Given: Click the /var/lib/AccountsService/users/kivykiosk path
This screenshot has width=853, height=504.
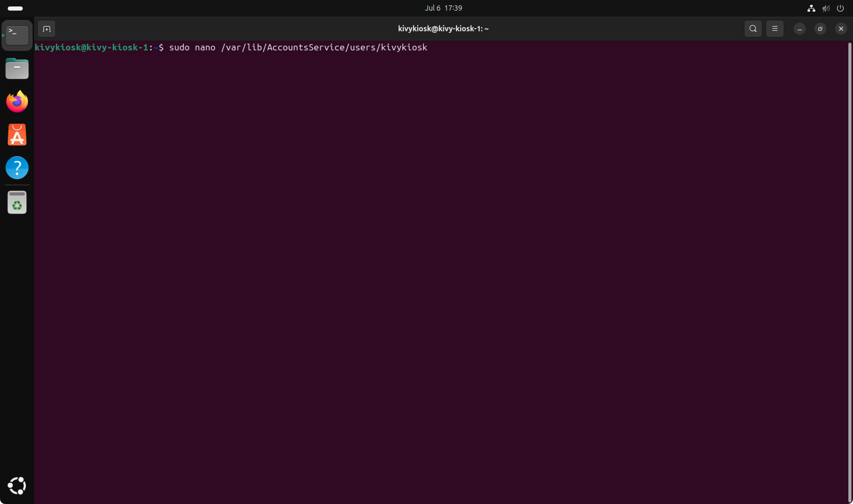Looking at the screenshot, I should [324, 47].
